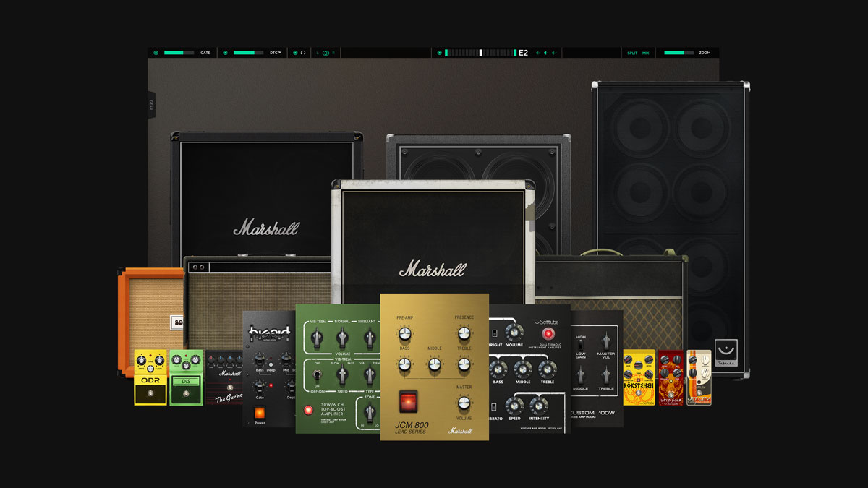Click the red power lamp on green amp

coord(309,410)
